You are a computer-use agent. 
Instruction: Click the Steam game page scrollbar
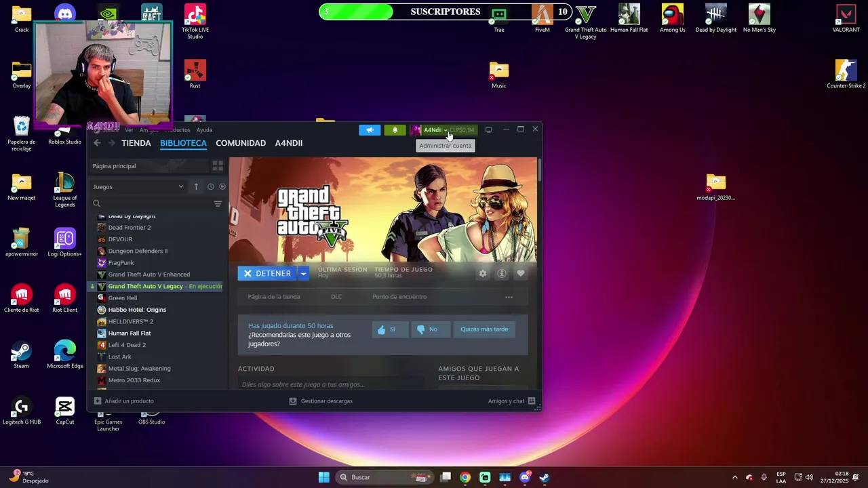pos(539,169)
